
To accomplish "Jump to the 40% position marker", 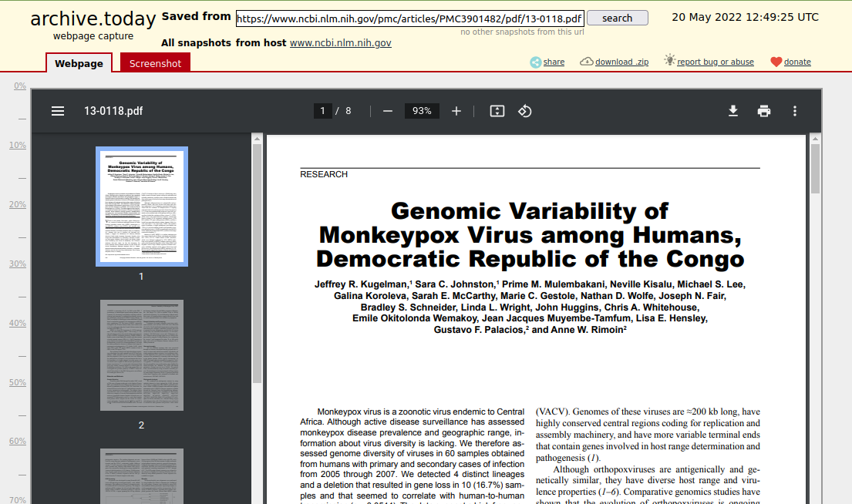I will 18,323.
